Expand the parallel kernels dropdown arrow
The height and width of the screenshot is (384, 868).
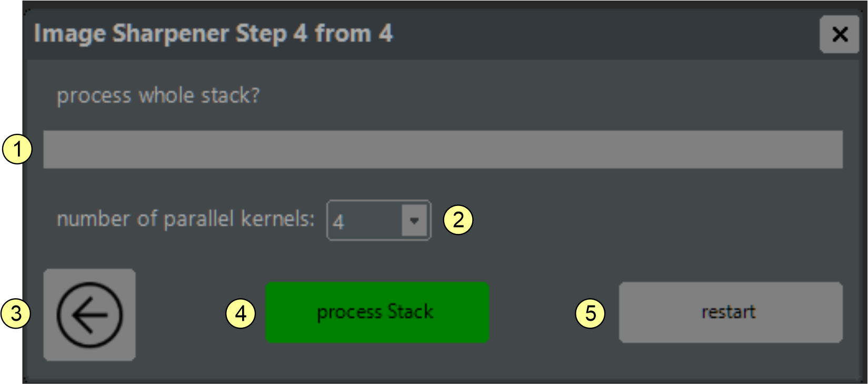(x=414, y=220)
